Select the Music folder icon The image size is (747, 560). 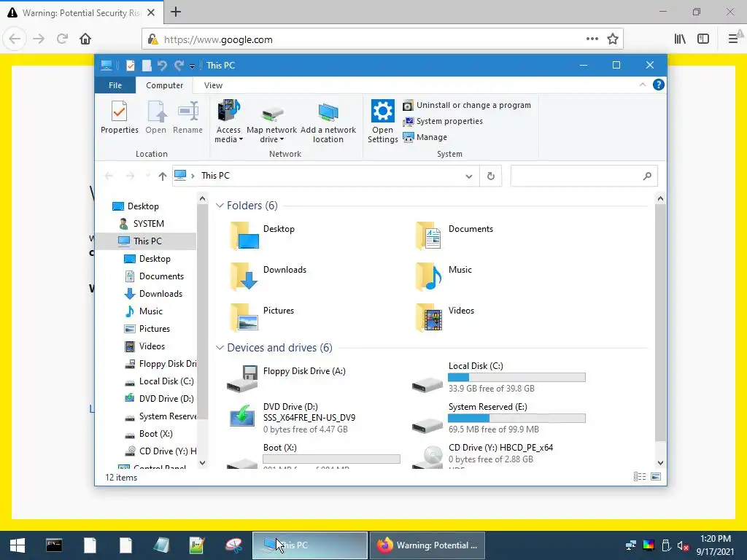click(428, 276)
